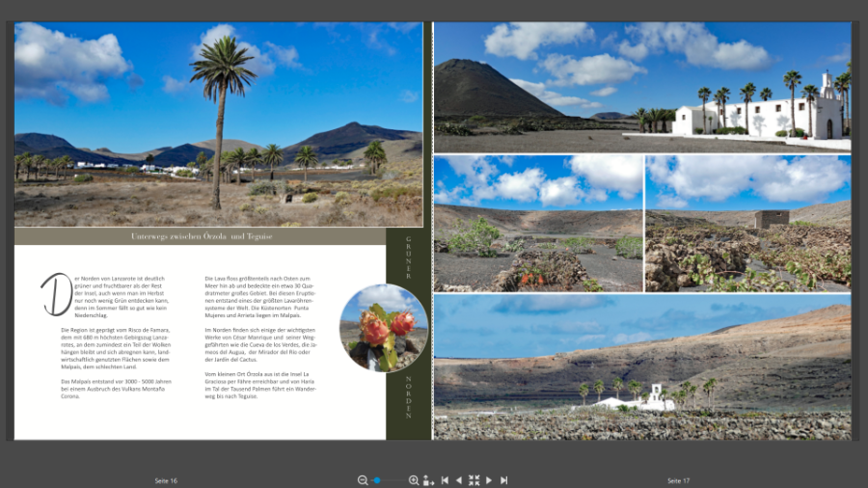Click the zoom in magnifier icon
Viewport: 868px width, 488px height.
pyautogui.click(x=414, y=480)
